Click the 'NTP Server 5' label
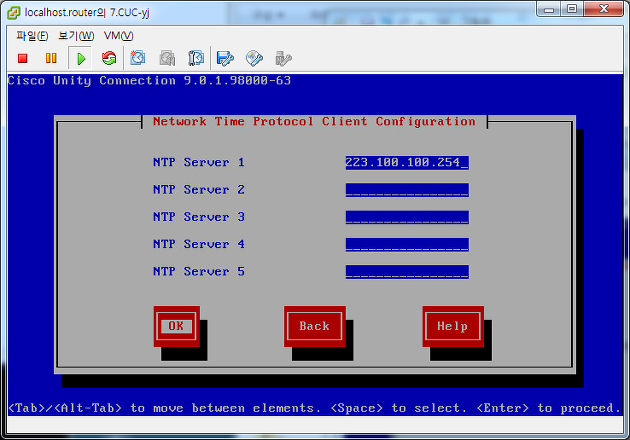This screenshot has height=440, width=630. [x=199, y=272]
